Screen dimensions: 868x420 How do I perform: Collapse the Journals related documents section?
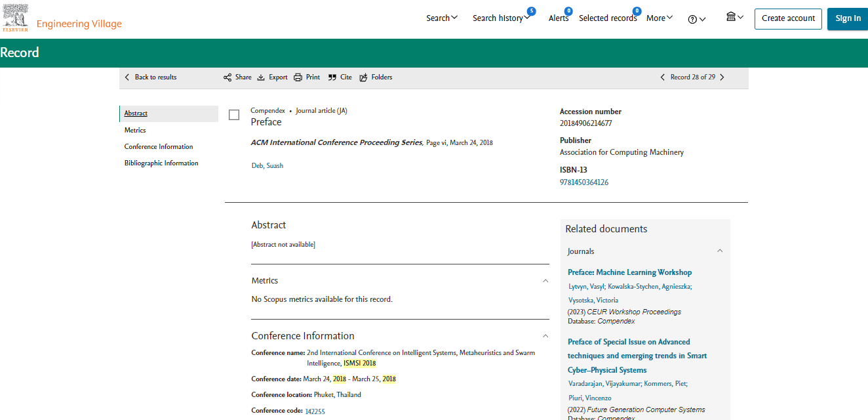(x=720, y=251)
